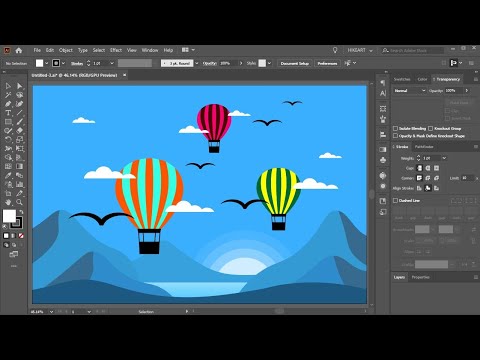Viewport: 480px width, 360px height.
Task: Click the Swap Fill and Stroke arrow
Action: coord(21,212)
